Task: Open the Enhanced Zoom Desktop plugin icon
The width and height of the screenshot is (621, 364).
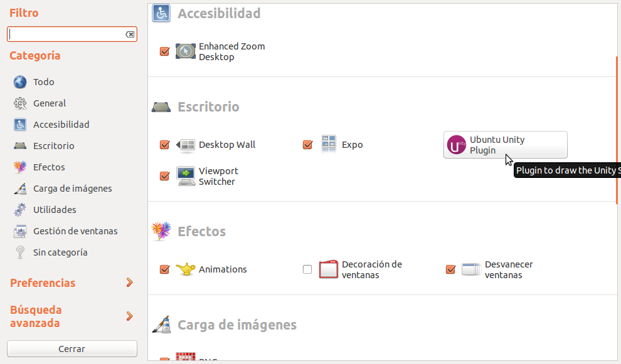Action: pyautogui.click(x=186, y=51)
